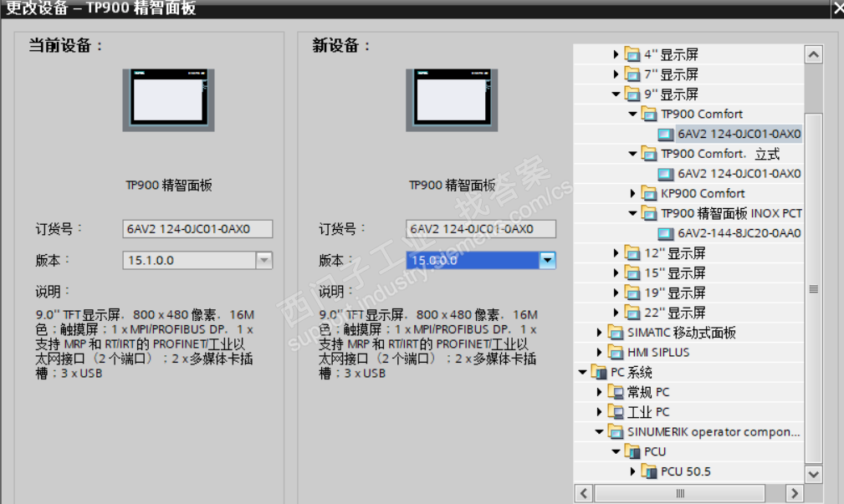The width and height of the screenshot is (844, 504).
Task: Click the 工业 PC folder icon
Action: click(x=616, y=412)
